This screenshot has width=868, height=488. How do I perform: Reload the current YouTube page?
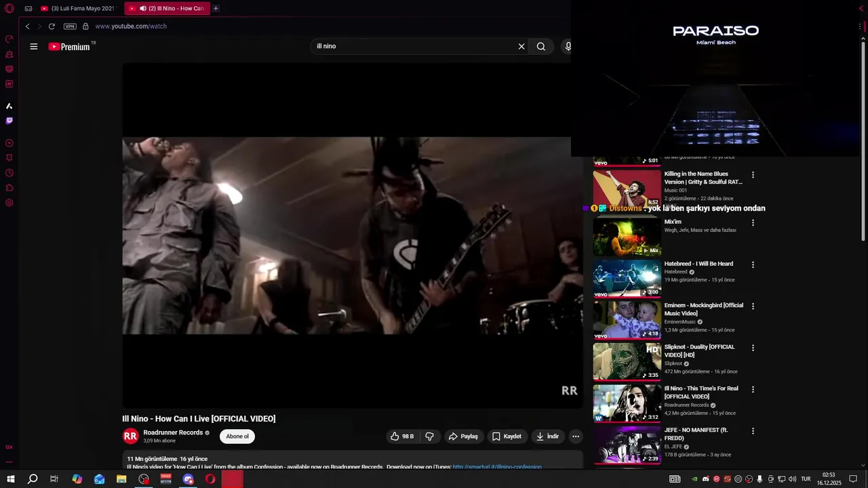[52, 26]
